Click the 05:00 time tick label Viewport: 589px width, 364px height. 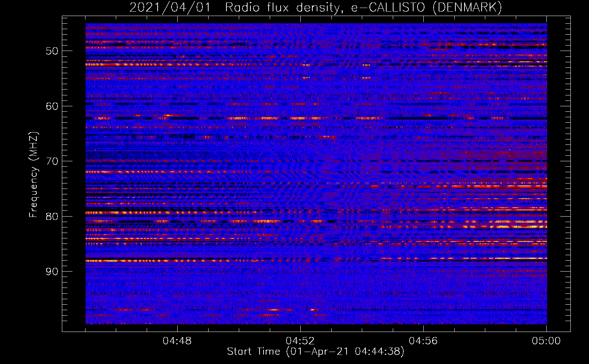pos(546,341)
